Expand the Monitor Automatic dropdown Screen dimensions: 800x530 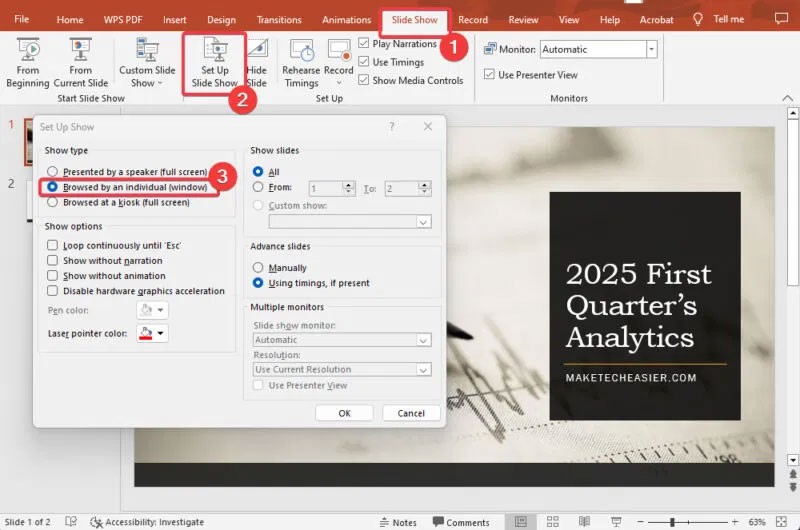[651, 49]
